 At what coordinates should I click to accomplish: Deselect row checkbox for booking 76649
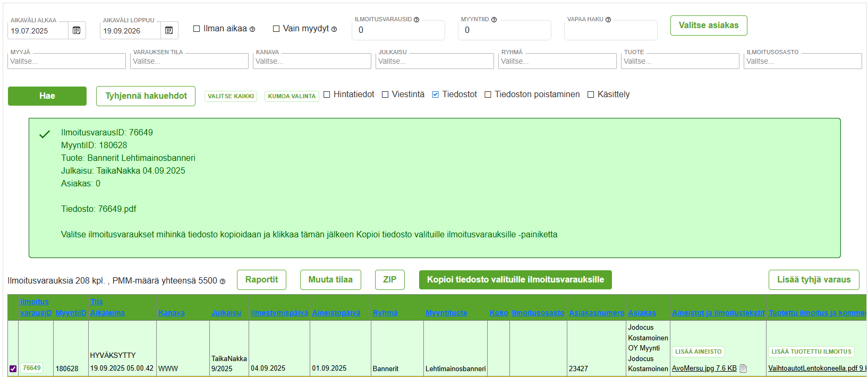(13, 369)
